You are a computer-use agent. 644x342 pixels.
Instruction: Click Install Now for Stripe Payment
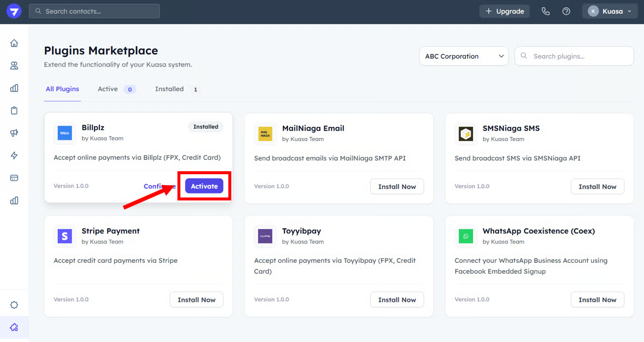coord(196,299)
